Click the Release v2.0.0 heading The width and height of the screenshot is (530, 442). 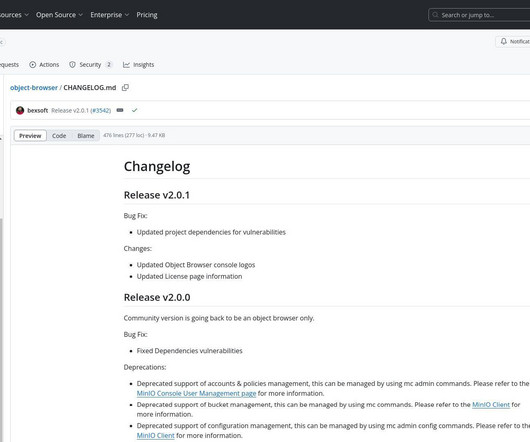157,297
